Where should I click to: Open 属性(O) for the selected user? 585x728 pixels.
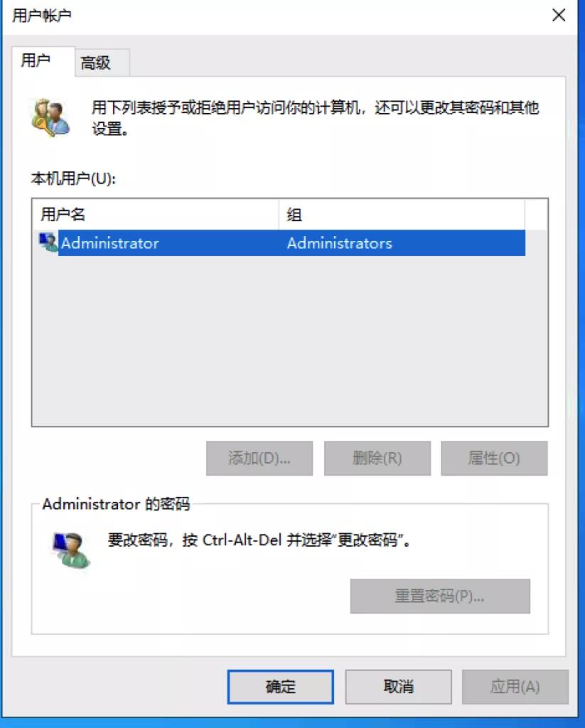tap(494, 459)
